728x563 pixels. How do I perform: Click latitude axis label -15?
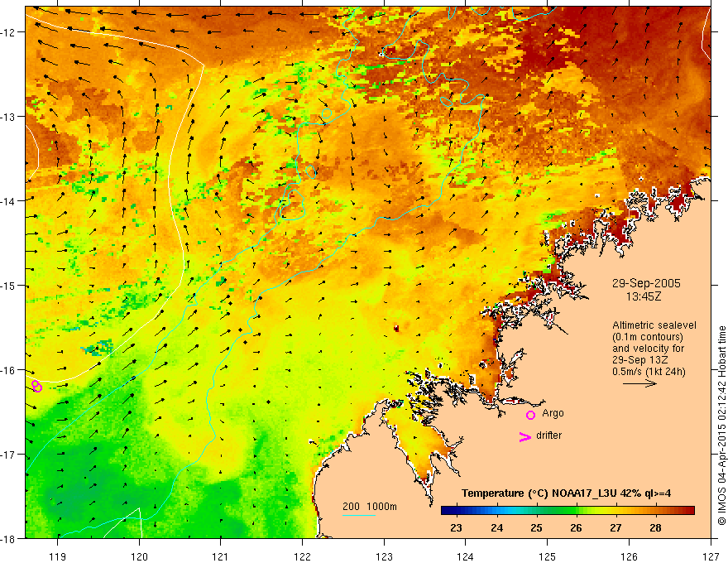pos(9,285)
